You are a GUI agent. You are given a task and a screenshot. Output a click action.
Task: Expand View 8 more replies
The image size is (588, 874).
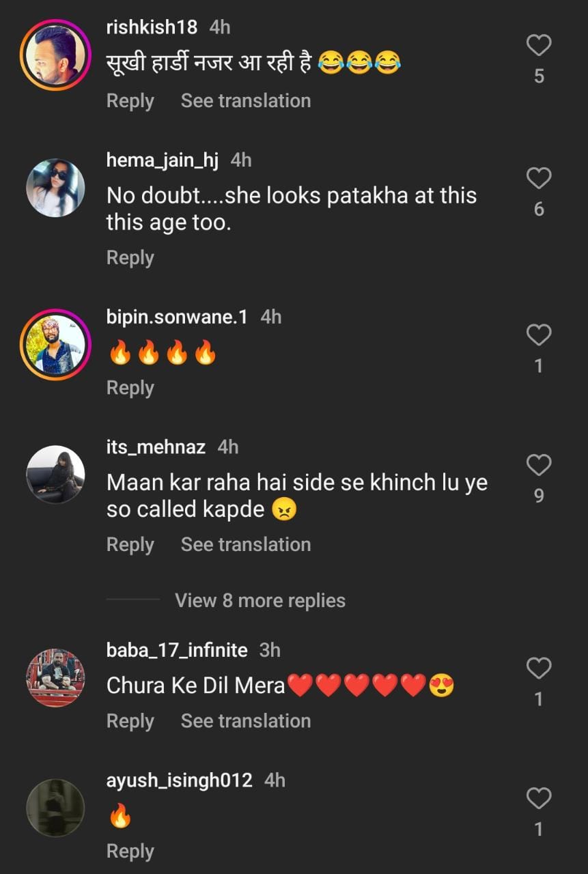260,600
